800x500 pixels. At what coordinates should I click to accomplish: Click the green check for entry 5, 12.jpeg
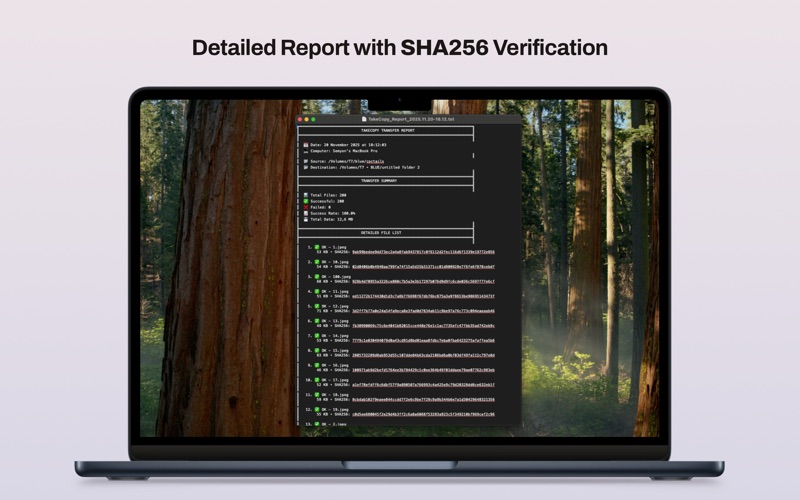tap(317, 306)
